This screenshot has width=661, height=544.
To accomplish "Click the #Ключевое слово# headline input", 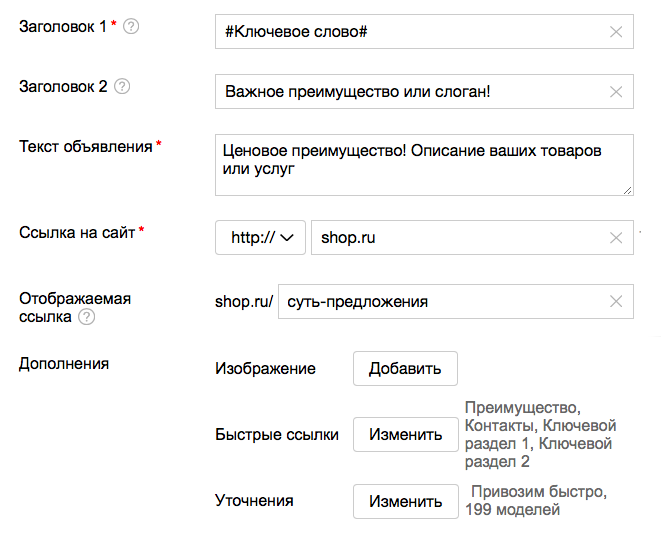I will point(424,32).
